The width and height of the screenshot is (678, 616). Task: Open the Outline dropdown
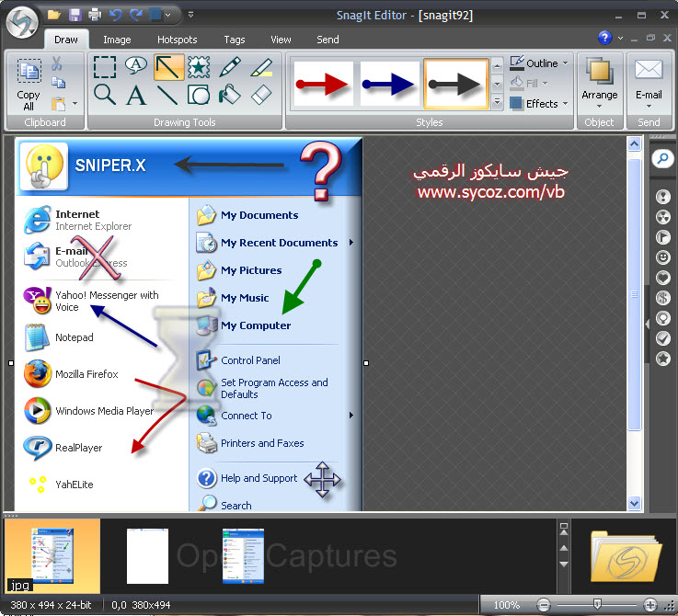tap(538, 63)
